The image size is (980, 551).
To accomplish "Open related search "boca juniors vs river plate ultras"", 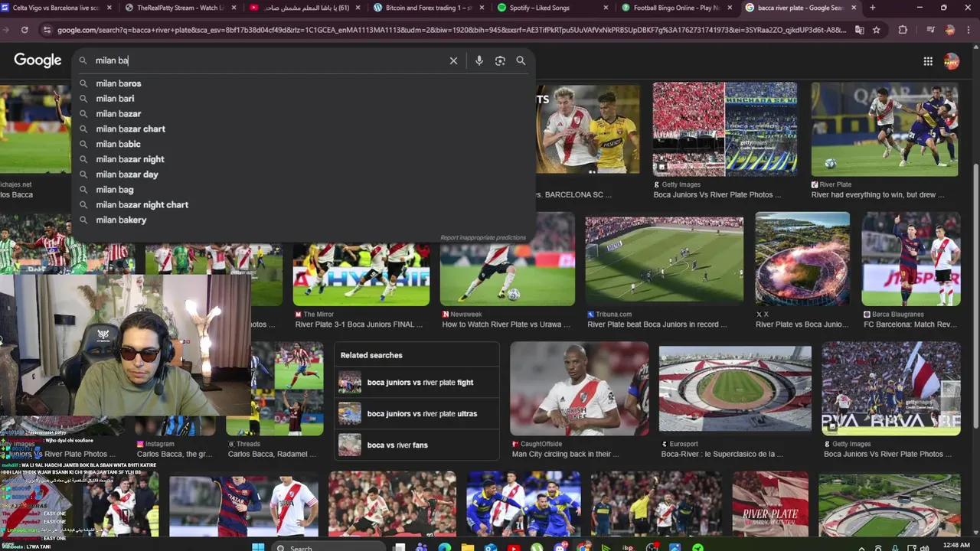I will pos(416,414).
